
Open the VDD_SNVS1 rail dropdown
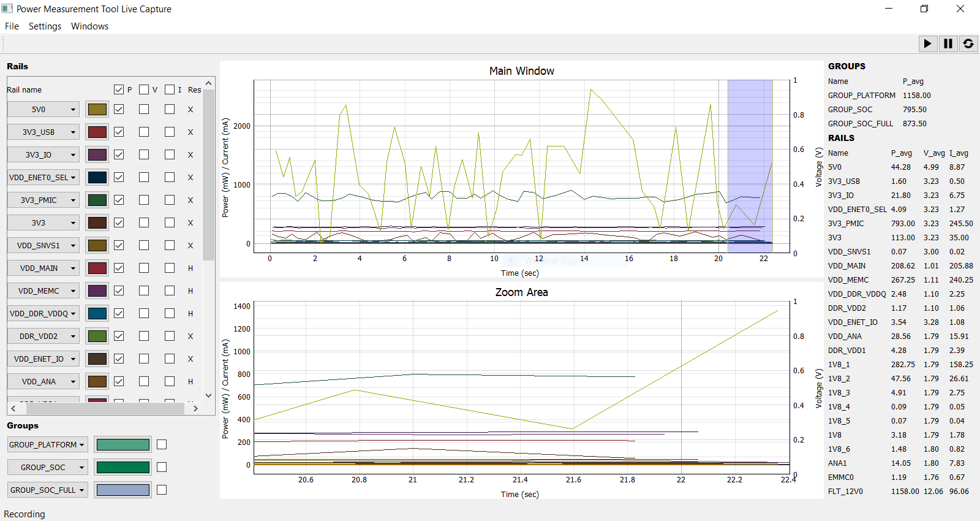point(43,245)
